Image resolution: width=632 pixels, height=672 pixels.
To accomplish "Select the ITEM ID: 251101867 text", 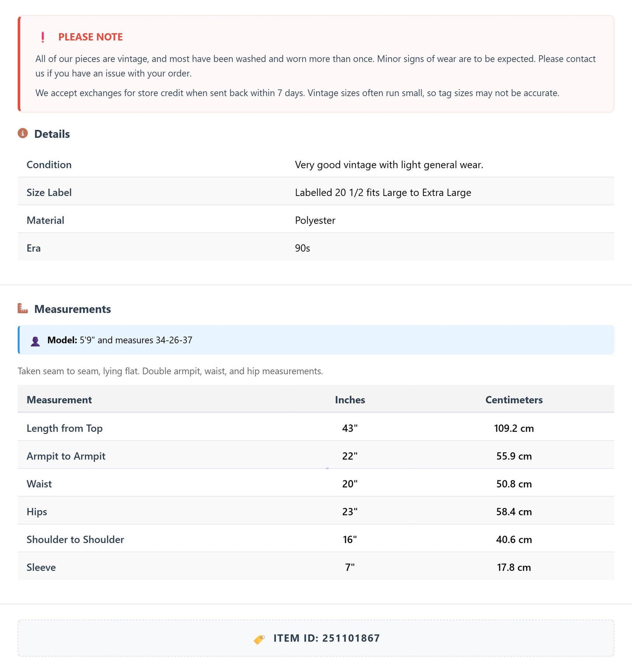I will point(327,638).
